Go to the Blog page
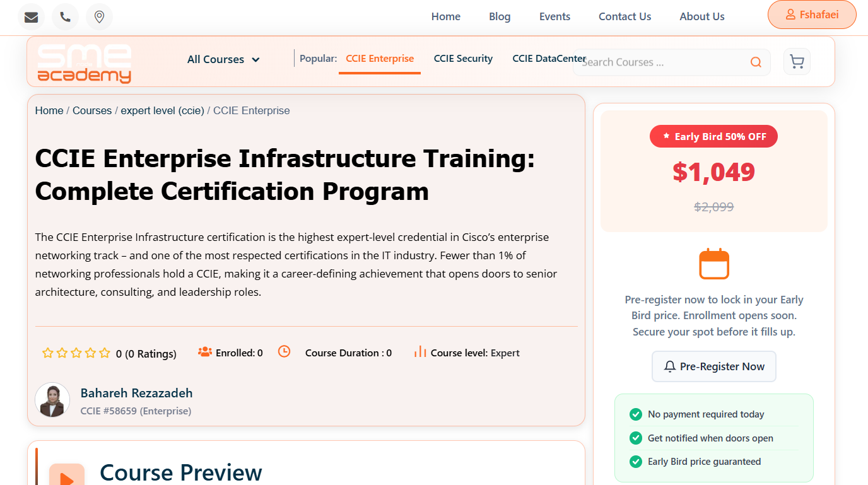The width and height of the screenshot is (868, 485). [x=500, y=16]
